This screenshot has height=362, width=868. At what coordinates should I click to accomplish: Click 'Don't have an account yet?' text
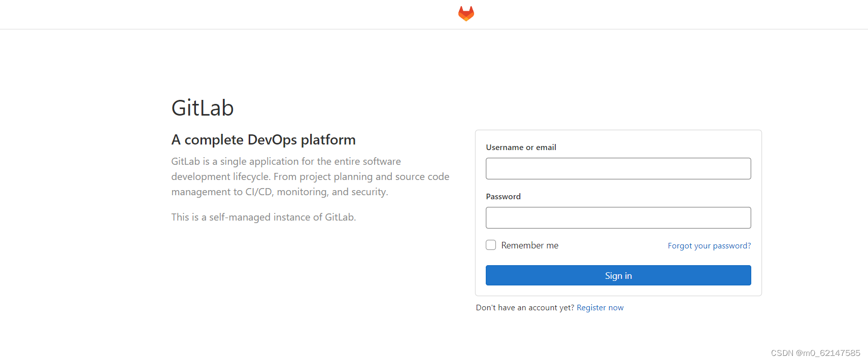(525, 308)
